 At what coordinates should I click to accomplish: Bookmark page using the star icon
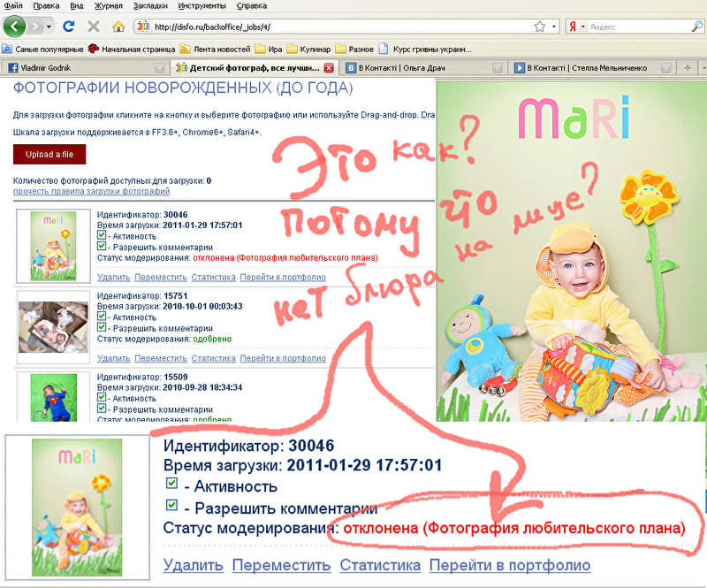(539, 27)
